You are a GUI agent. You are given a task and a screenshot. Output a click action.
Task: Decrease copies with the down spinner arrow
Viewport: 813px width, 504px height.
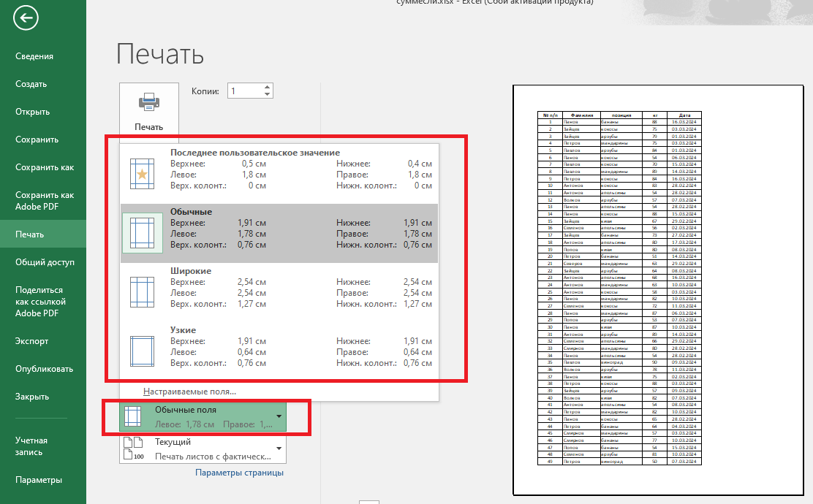pyautogui.click(x=267, y=94)
